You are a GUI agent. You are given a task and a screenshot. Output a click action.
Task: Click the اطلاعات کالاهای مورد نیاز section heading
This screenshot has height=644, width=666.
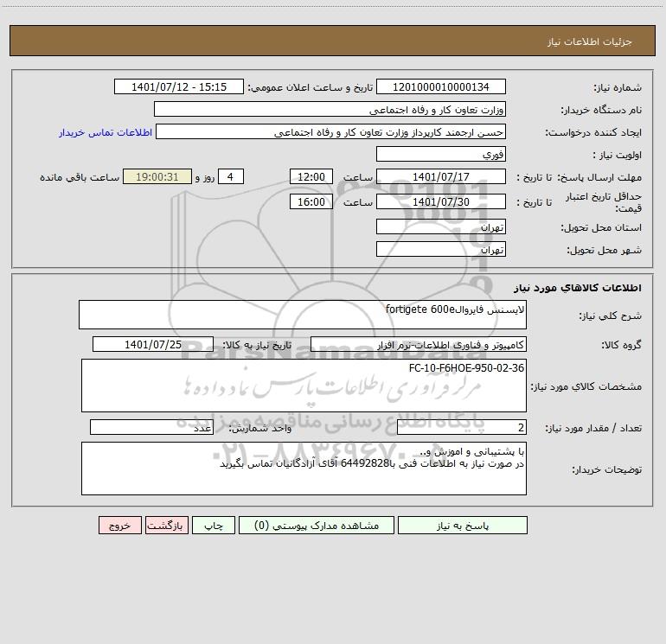(578, 288)
